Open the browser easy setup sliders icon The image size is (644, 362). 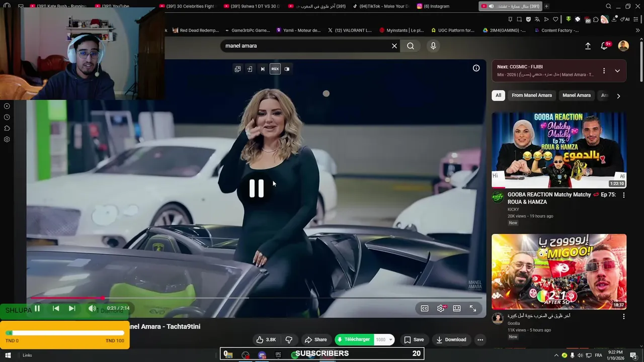pos(636,19)
